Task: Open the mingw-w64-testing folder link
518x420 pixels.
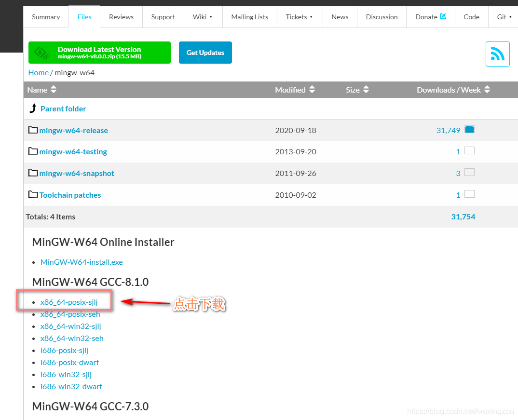Action: (73, 152)
